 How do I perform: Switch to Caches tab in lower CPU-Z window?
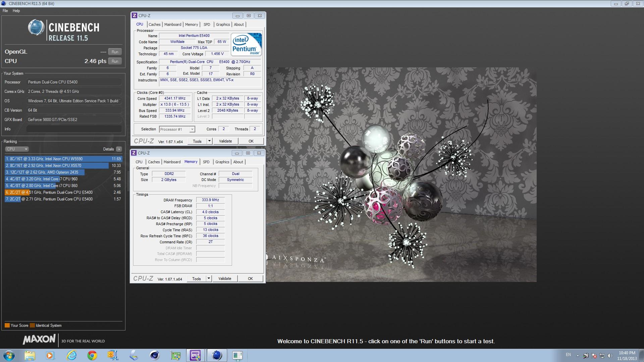(x=154, y=162)
